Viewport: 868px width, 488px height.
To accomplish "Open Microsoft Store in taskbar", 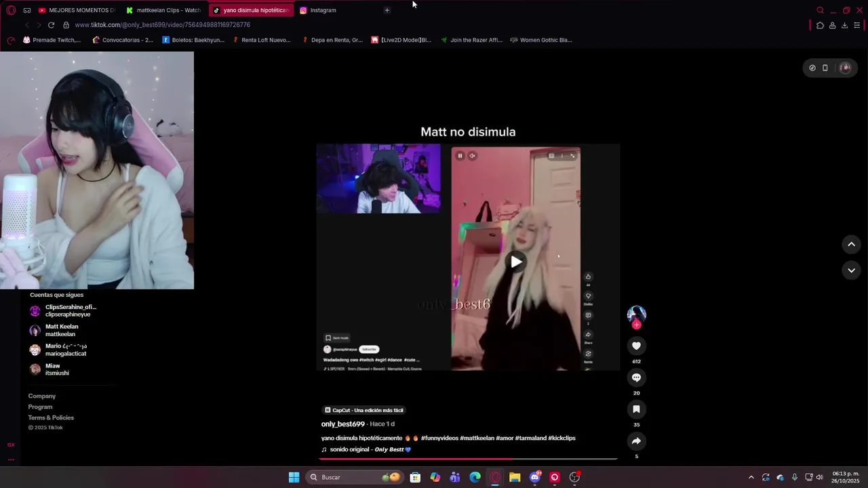I will point(415,477).
